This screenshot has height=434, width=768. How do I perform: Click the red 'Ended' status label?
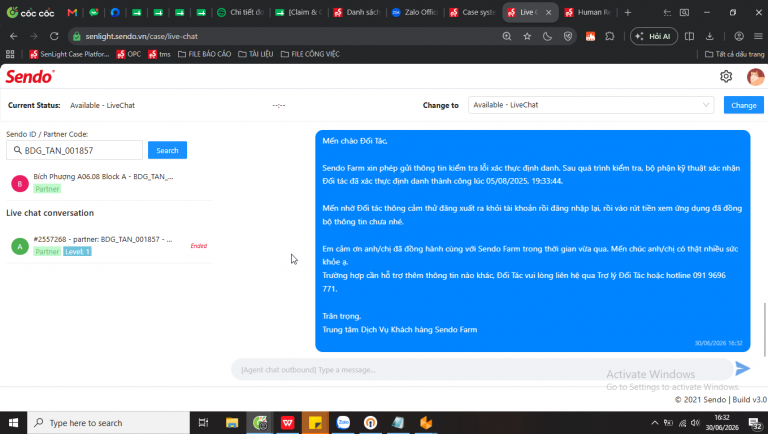click(x=198, y=246)
